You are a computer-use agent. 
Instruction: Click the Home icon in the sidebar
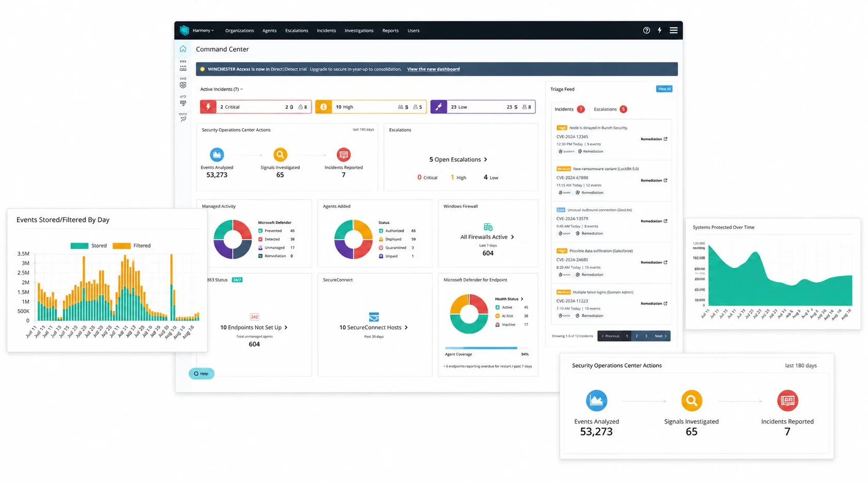pyautogui.click(x=183, y=49)
